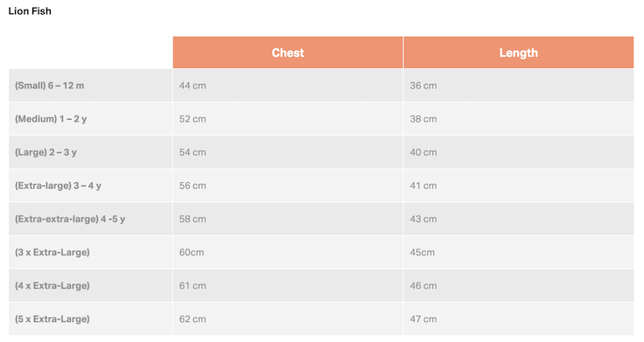Click the (Small) 6 – 12 m row label
The height and width of the screenshot is (342, 644).
point(50,86)
